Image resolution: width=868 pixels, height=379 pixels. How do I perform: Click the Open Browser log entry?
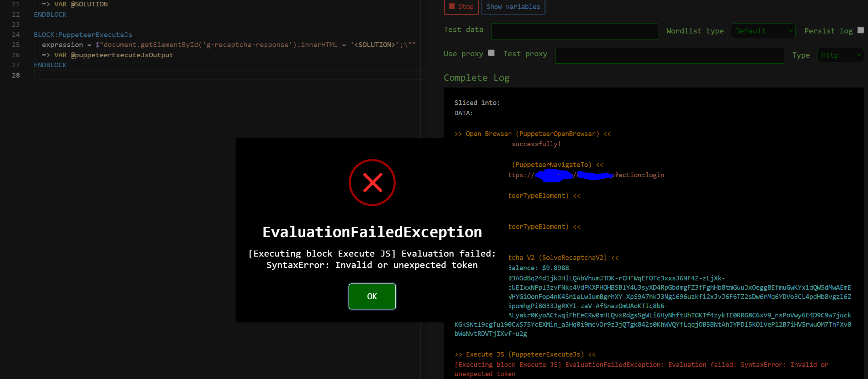click(x=532, y=134)
